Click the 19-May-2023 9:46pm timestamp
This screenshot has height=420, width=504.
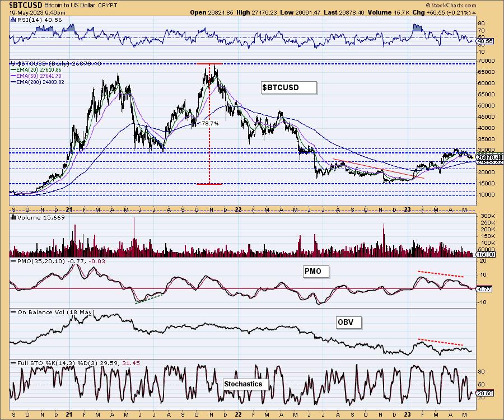pos(38,13)
